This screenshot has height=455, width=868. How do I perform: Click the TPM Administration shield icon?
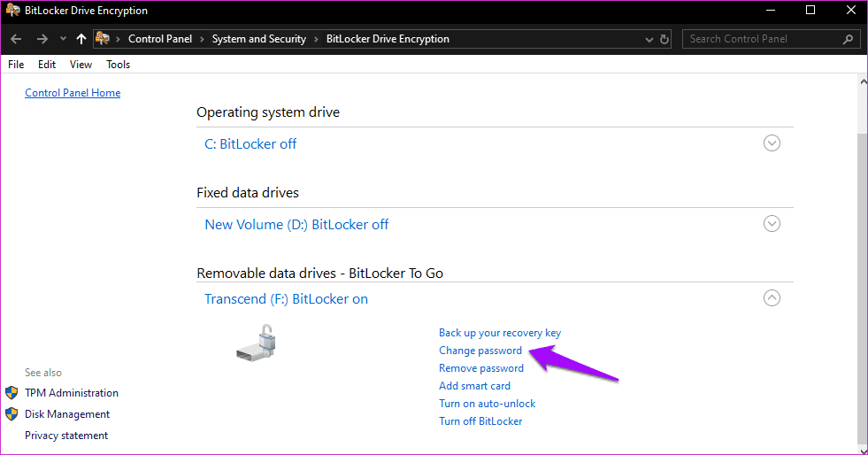pos(12,393)
